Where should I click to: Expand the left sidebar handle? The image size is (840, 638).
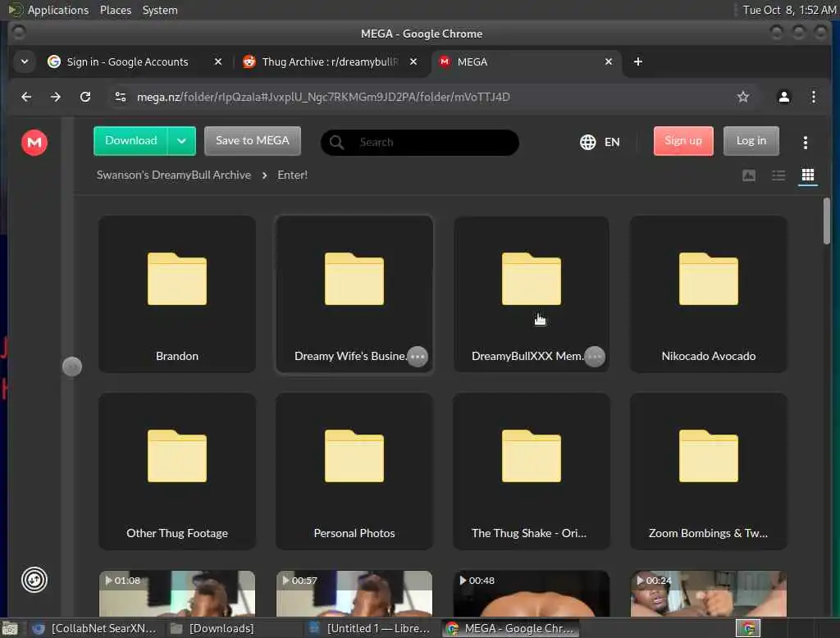72,367
